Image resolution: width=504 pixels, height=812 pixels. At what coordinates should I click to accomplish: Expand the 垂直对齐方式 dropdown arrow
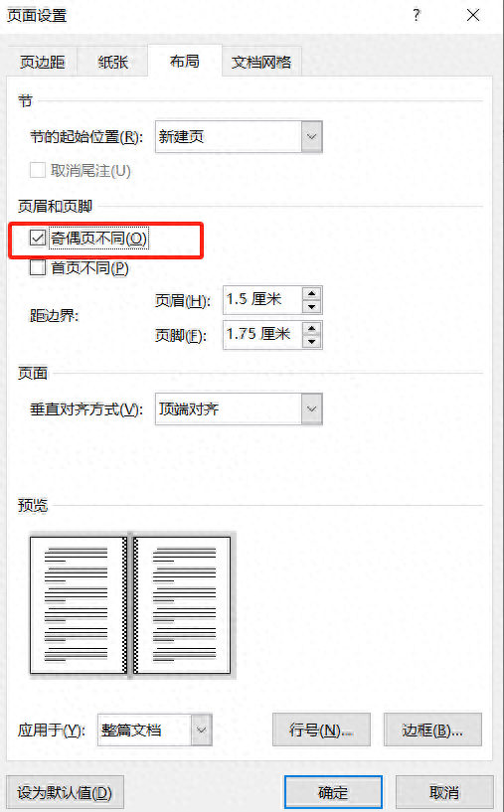[x=312, y=409]
